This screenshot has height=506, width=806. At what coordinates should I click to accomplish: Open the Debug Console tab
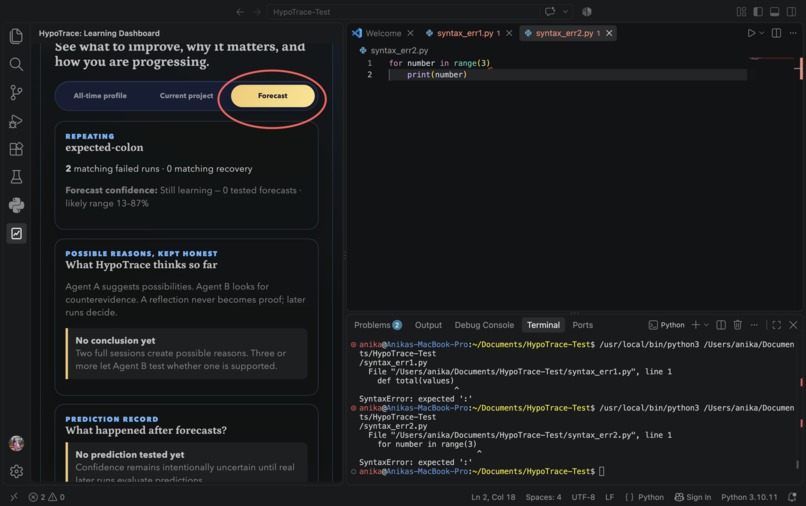(x=484, y=325)
